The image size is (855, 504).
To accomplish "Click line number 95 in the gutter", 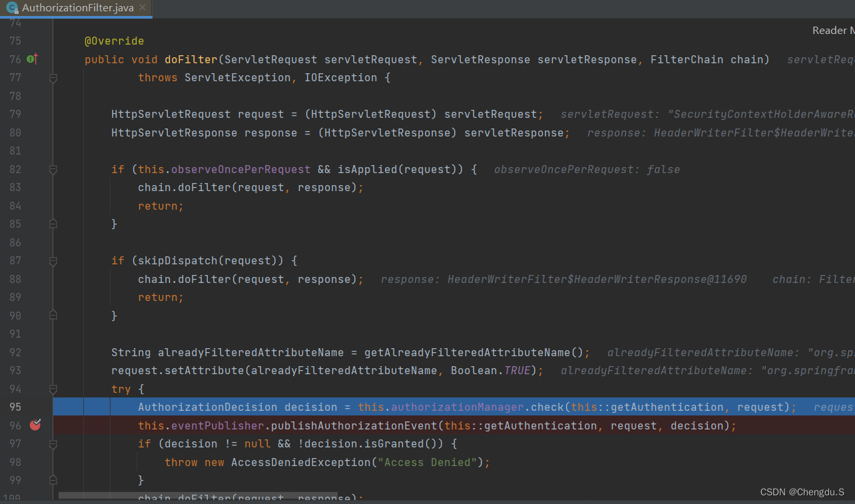I will click(15, 407).
